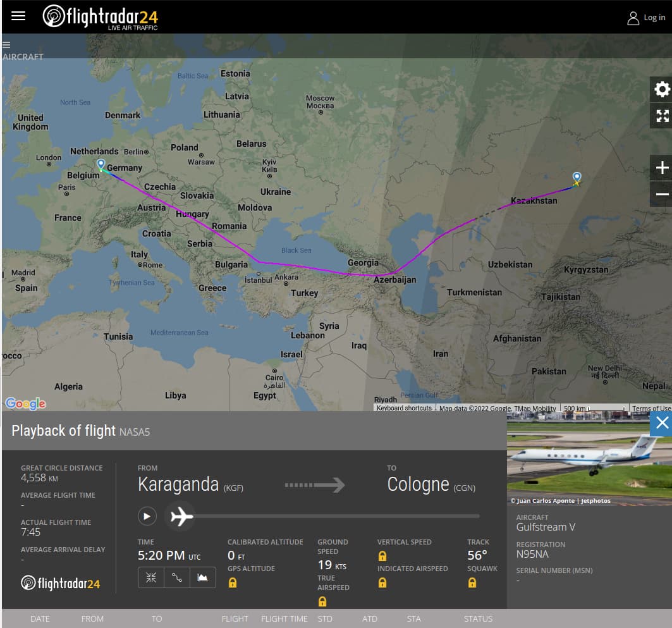Open the hamburger menu in the header

tap(18, 16)
